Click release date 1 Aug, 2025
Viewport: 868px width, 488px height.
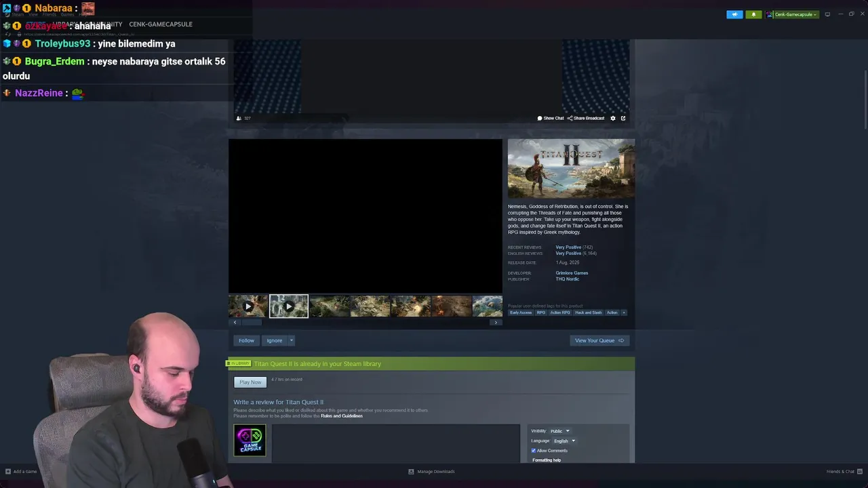(x=569, y=263)
